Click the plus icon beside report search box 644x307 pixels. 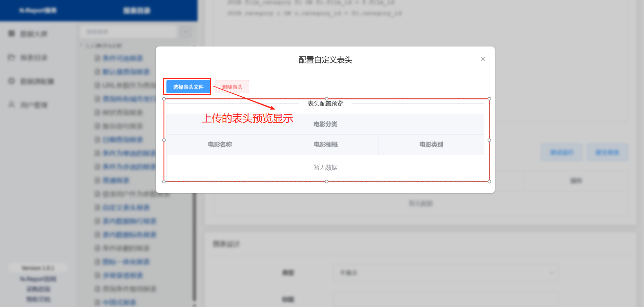click(x=185, y=32)
